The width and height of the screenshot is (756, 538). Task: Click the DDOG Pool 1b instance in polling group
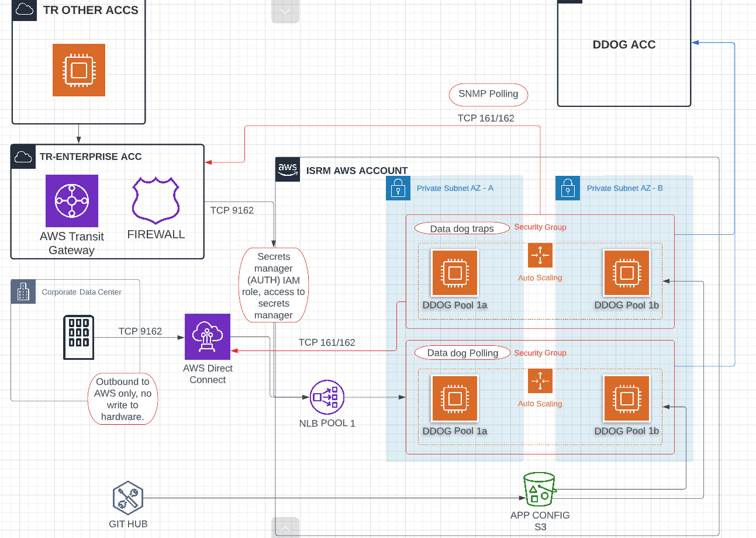(x=626, y=398)
